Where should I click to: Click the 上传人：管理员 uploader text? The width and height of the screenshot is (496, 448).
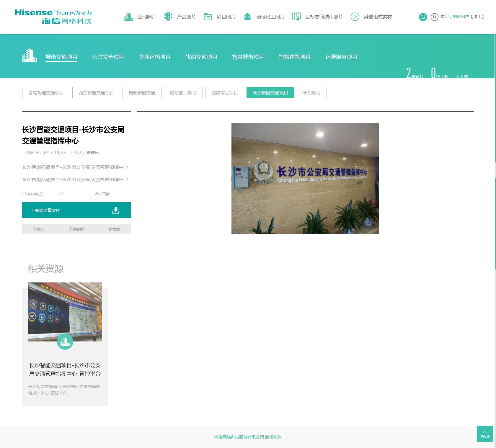84,153
